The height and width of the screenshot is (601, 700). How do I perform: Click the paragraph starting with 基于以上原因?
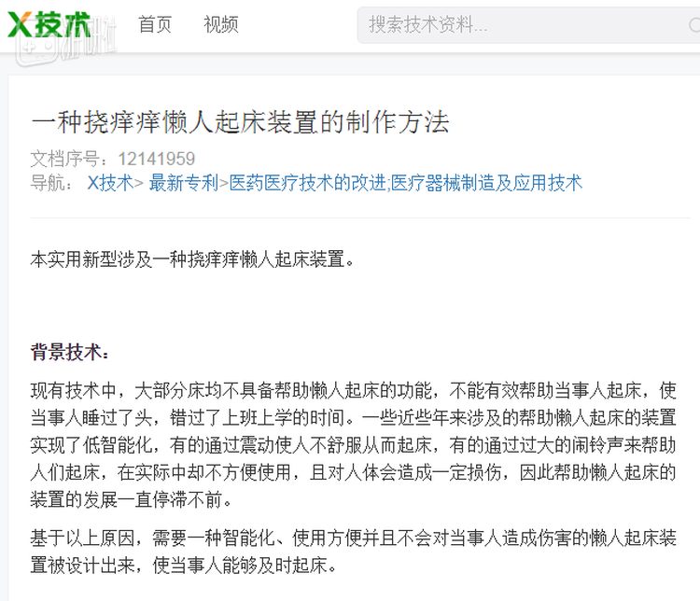(x=353, y=552)
